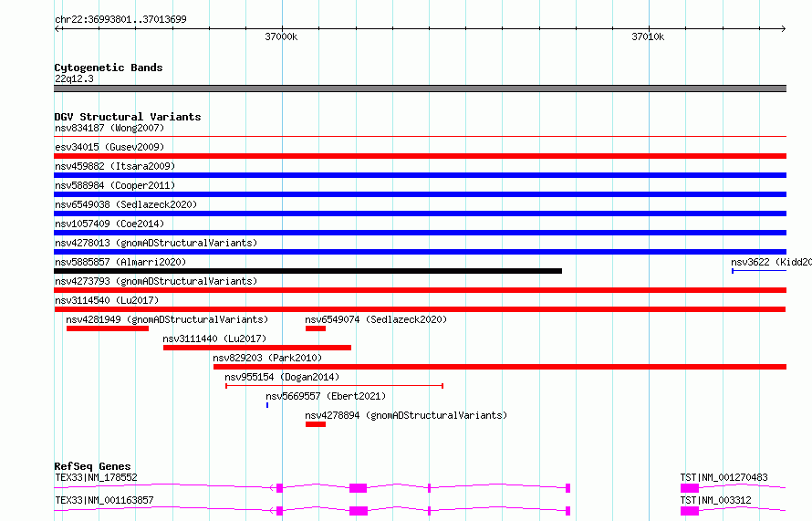Screen dimensions: 812x521
Task: Select the 22q12.3 cytogenetic band bar
Action: [420, 89]
